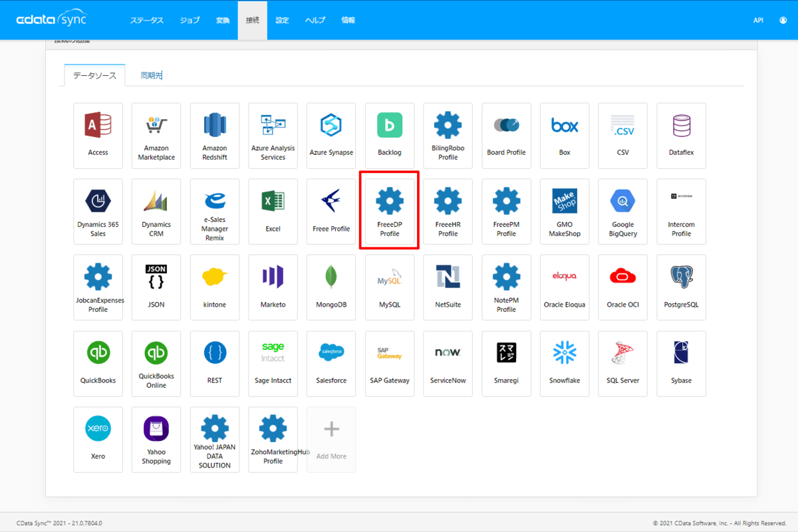
Task: Choose BilingRobo Profile tile
Action: pyautogui.click(x=448, y=136)
